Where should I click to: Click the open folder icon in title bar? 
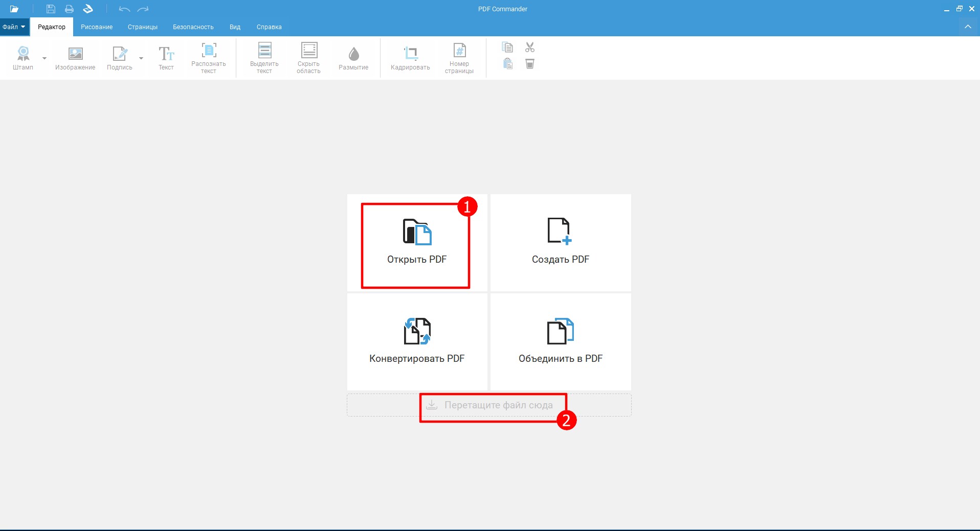tap(14, 9)
